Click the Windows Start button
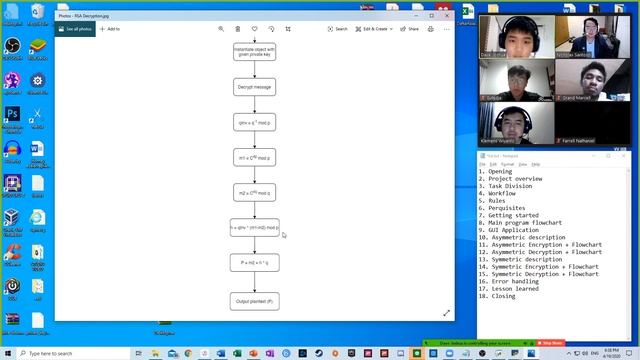 [x=8, y=353]
